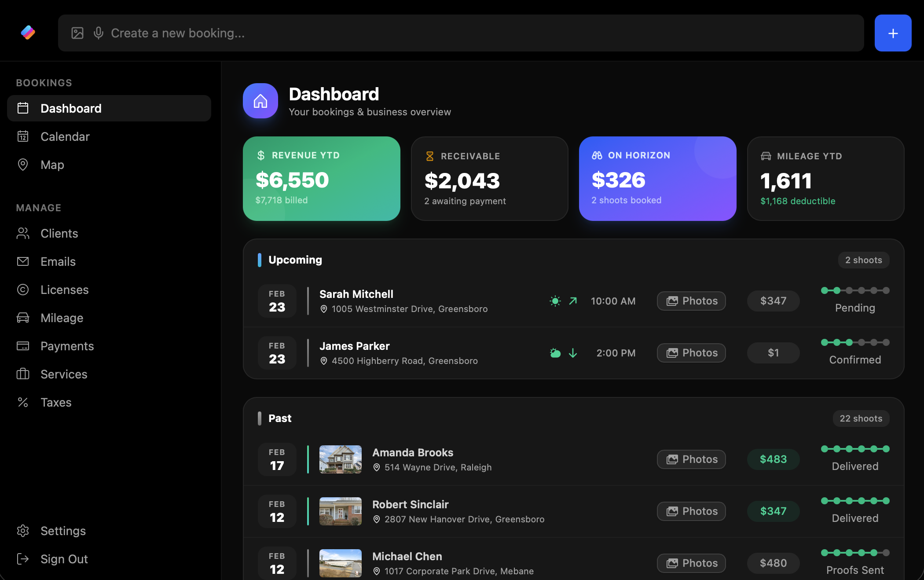Click the microphone icon in booking bar

(99, 33)
